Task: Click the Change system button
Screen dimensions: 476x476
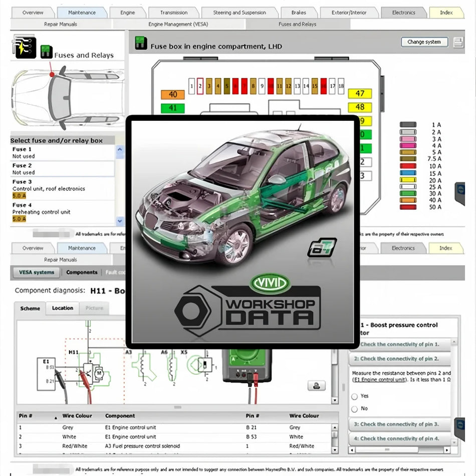Action: [x=424, y=42]
